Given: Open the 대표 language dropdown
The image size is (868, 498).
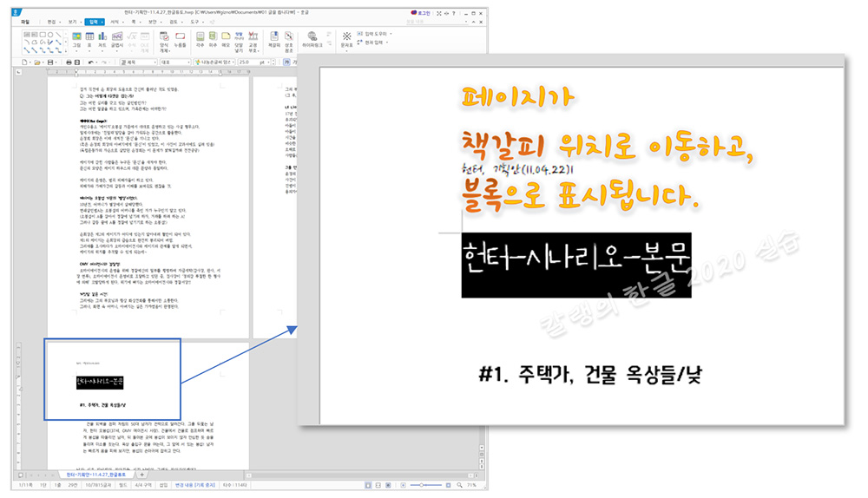Looking at the screenshot, I should pos(175,62).
